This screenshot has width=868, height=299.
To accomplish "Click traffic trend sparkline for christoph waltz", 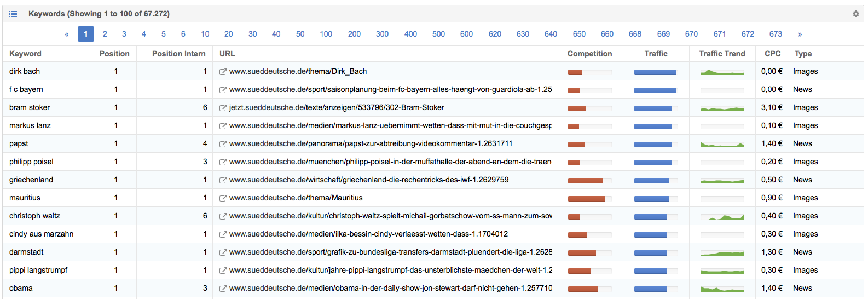I will click(722, 216).
